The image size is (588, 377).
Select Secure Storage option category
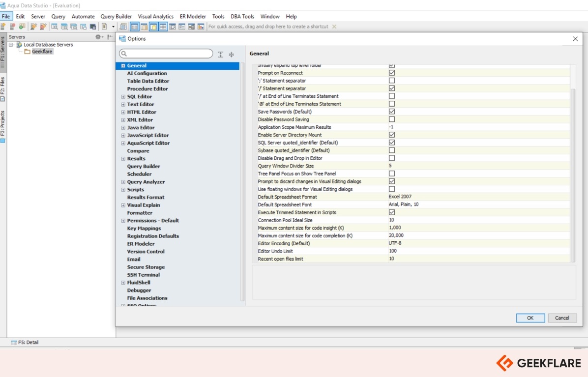pos(146,267)
